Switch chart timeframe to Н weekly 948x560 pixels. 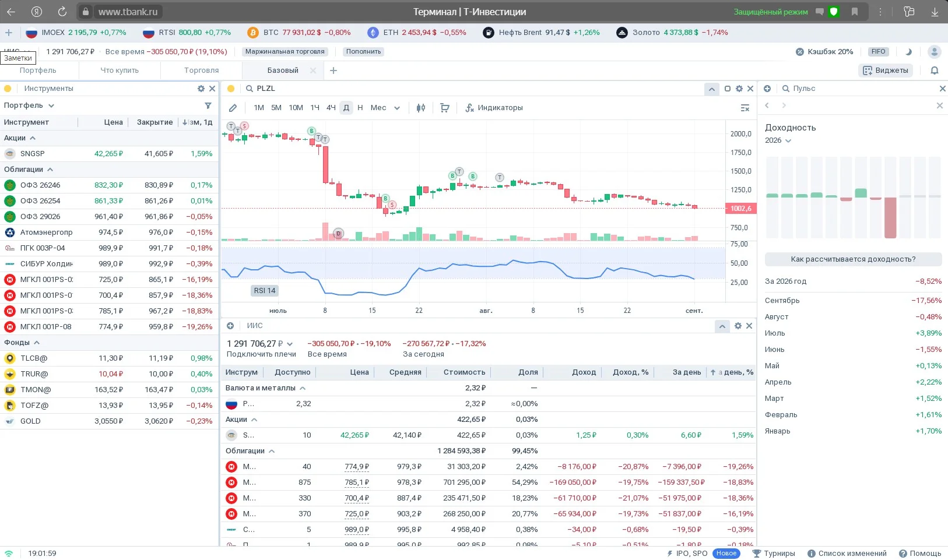click(x=360, y=108)
